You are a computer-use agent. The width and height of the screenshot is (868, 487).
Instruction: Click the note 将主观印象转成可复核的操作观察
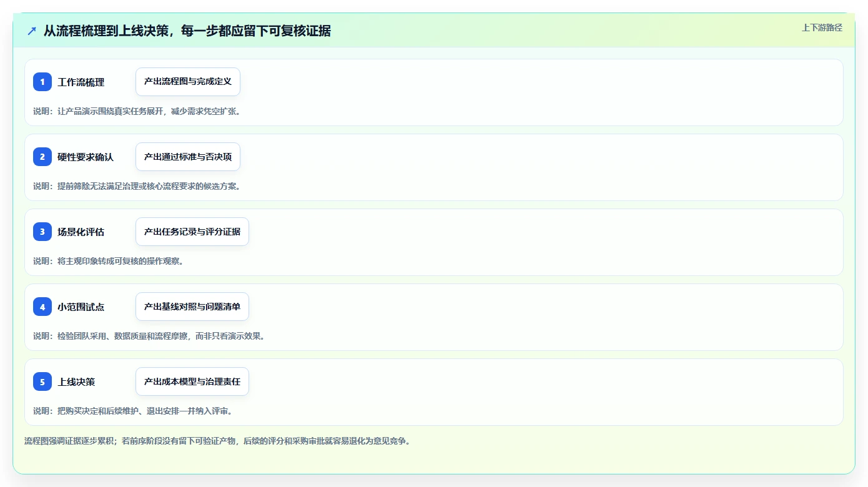(108, 261)
